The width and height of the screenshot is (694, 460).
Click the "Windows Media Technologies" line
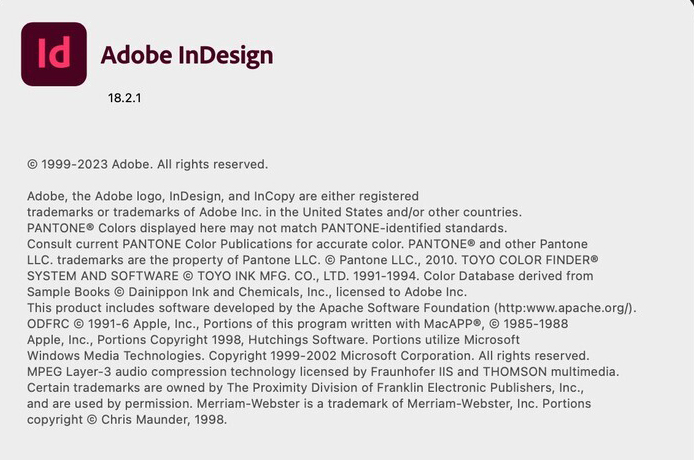308,355
